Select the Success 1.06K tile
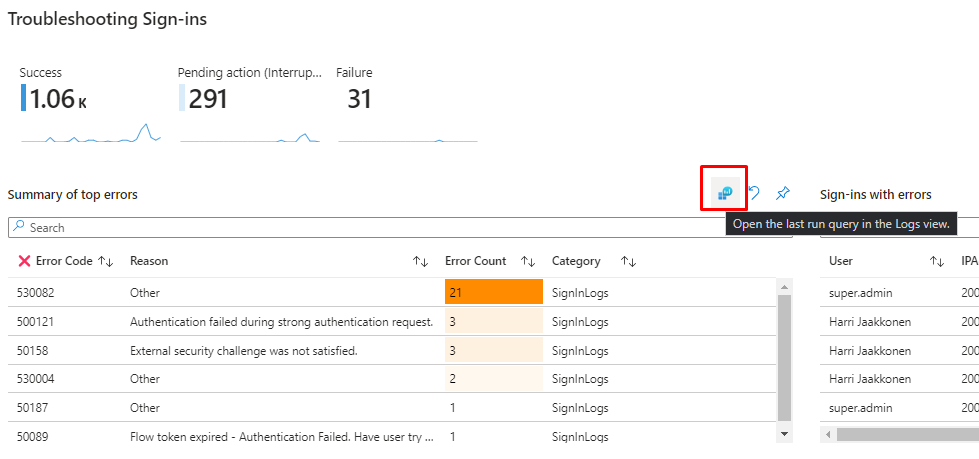This screenshot has width=979, height=459. pyautogui.click(x=89, y=105)
